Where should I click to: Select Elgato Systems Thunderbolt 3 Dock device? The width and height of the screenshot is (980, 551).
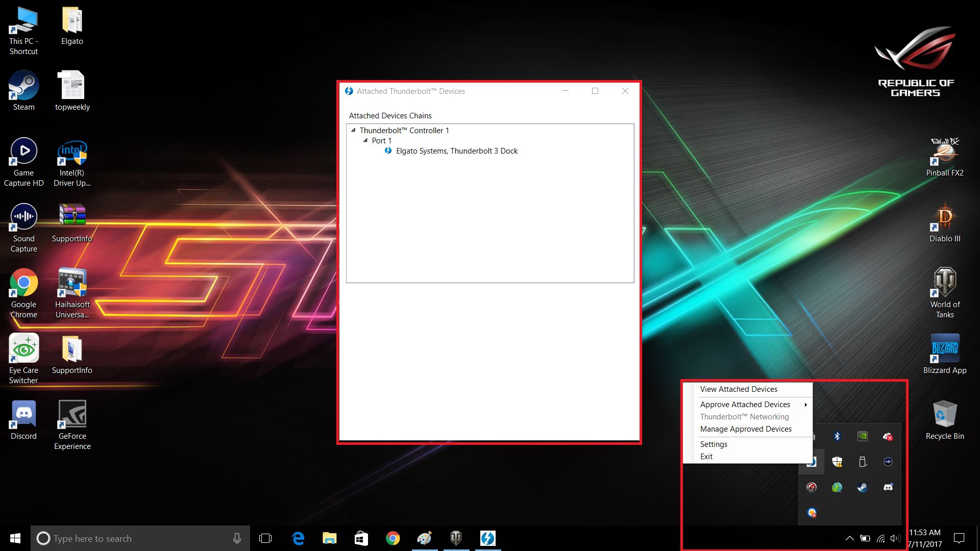457,151
